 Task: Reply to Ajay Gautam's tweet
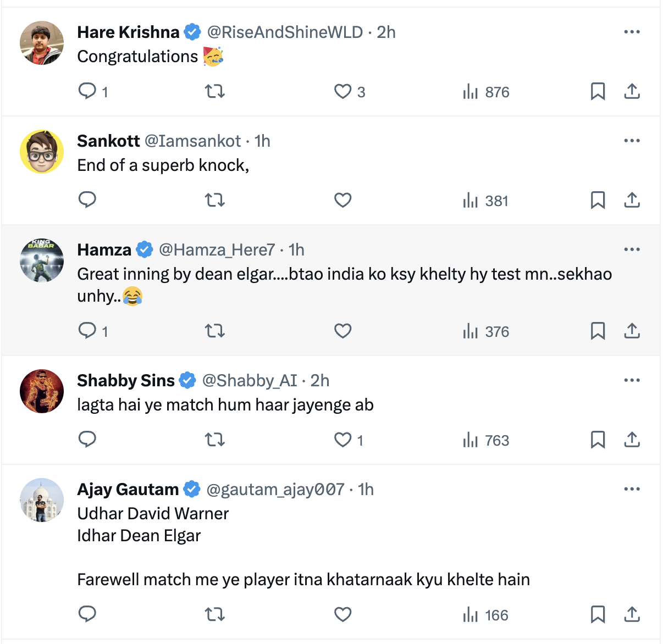pyautogui.click(x=87, y=614)
